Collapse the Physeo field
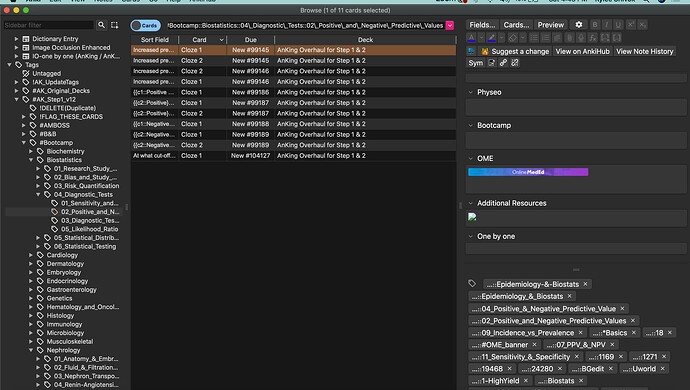The width and height of the screenshot is (690, 390). (x=470, y=92)
